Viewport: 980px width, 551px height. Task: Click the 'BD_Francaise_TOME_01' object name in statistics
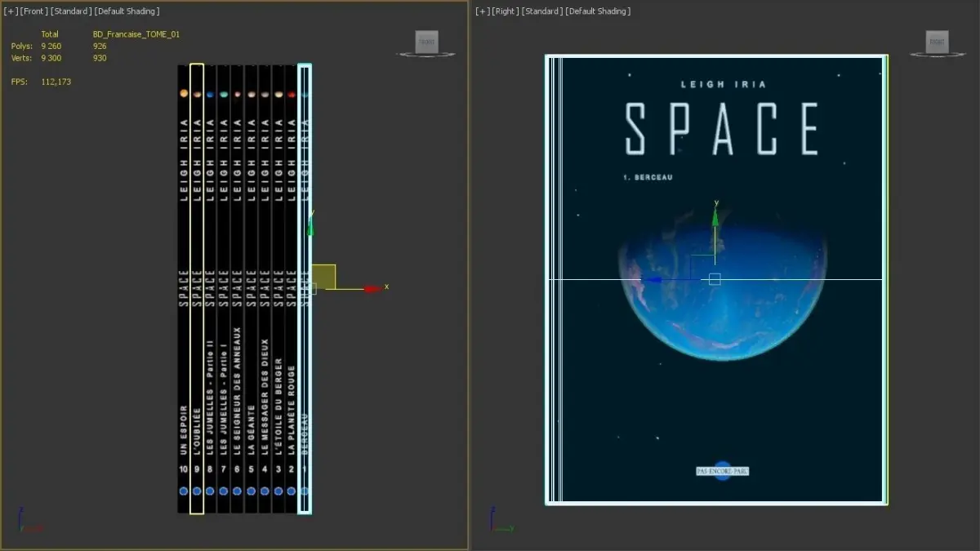pos(136,34)
